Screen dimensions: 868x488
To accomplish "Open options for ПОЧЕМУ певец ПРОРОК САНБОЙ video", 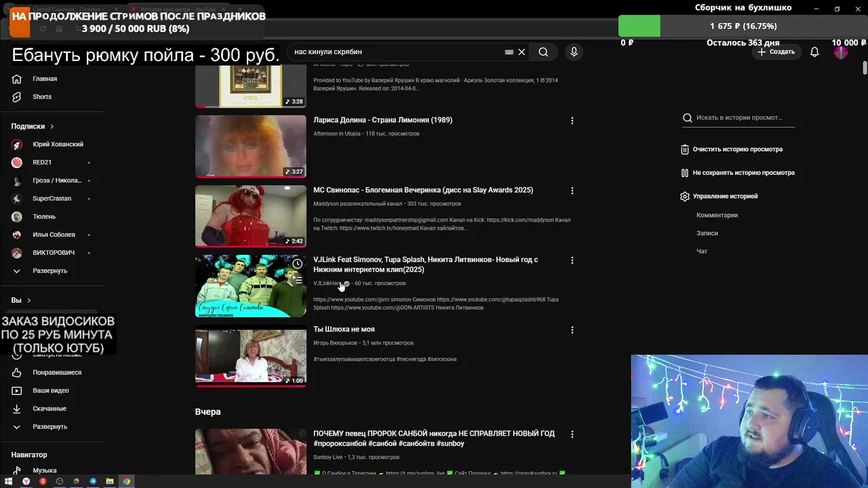I will 572,434.
